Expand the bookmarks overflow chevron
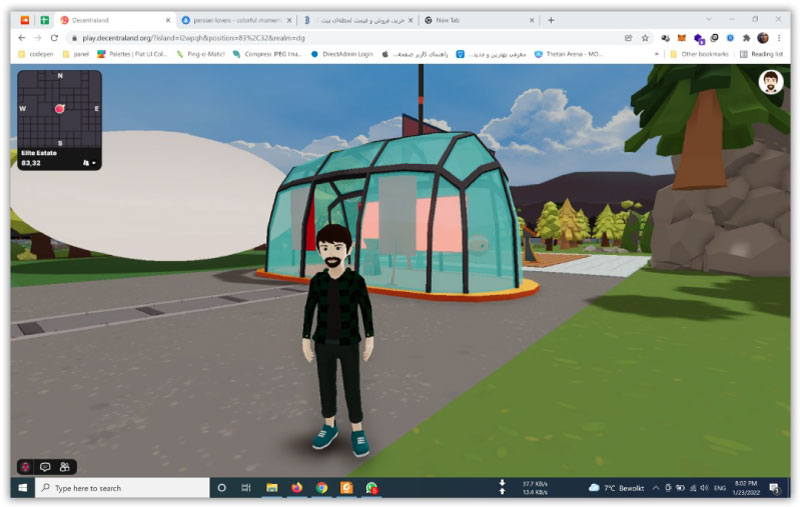 click(657, 54)
